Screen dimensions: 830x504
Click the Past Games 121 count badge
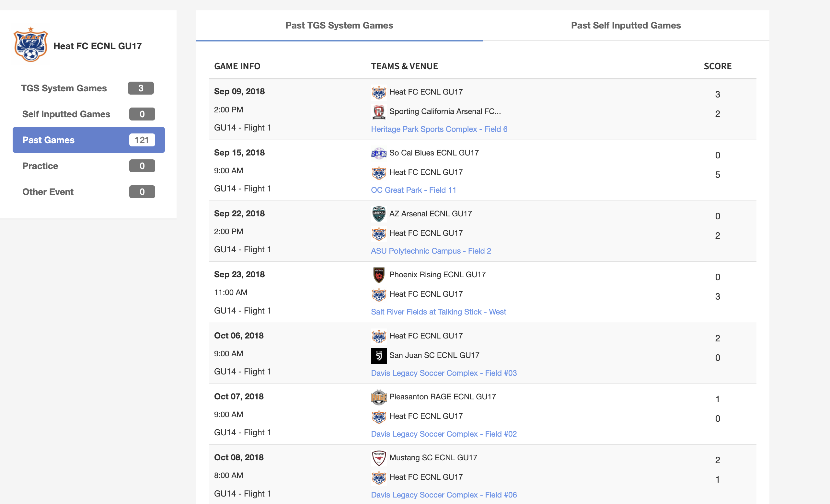(142, 140)
